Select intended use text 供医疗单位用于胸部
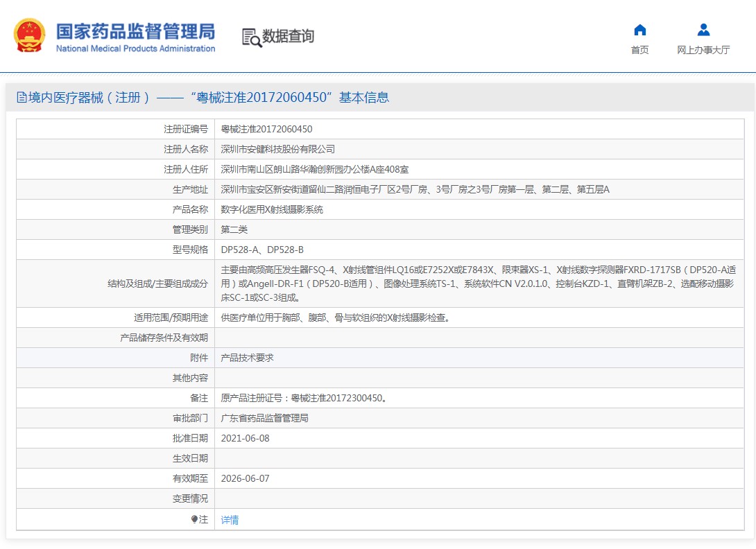 pos(336,317)
